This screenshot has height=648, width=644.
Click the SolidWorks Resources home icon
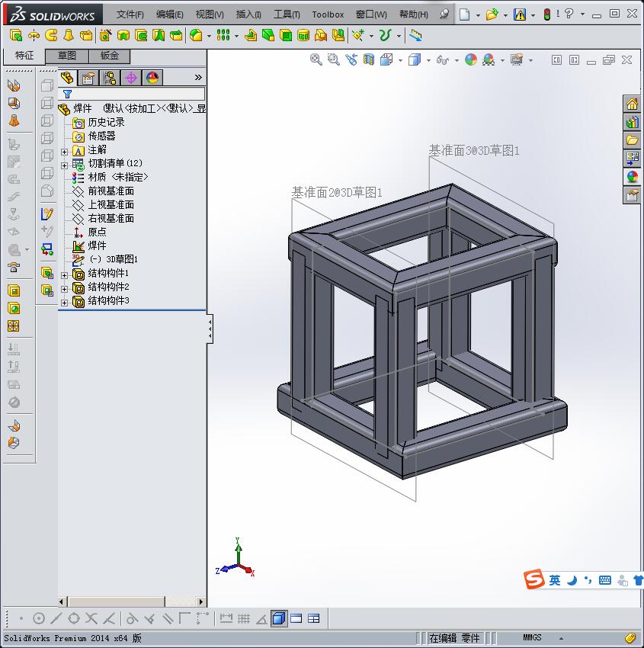[x=632, y=104]
